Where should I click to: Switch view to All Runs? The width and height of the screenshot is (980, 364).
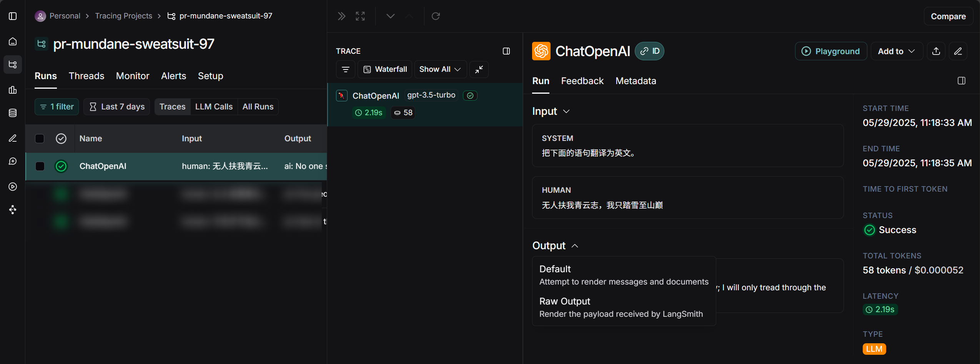tap(258, 107)
